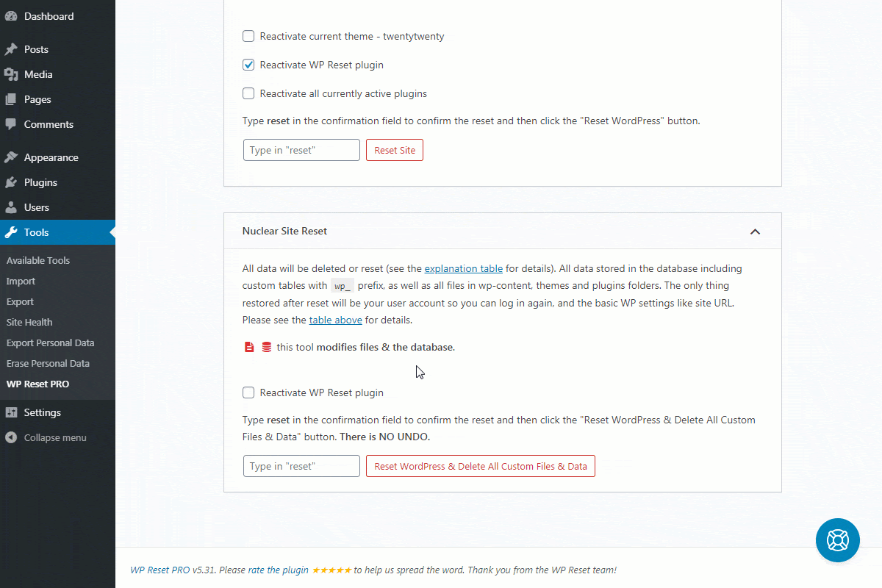Go to Users menu item
The image size is (882, 588).
[x=57, y=207]
